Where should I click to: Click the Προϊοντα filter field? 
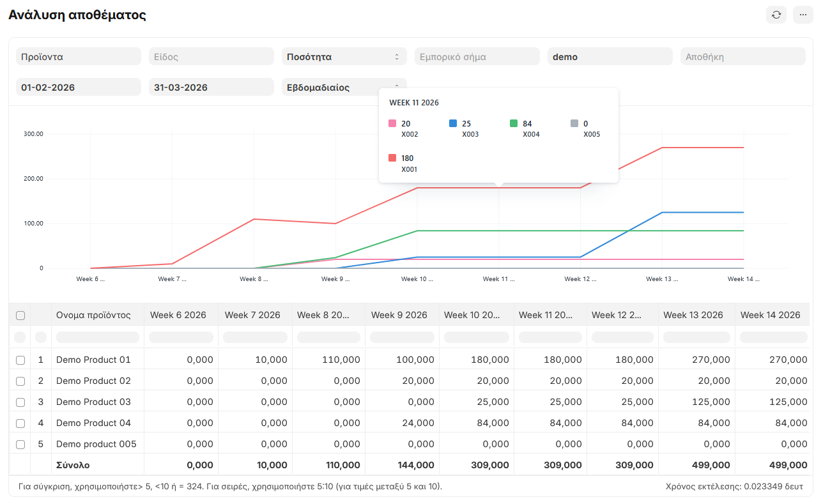coord(78,57)
